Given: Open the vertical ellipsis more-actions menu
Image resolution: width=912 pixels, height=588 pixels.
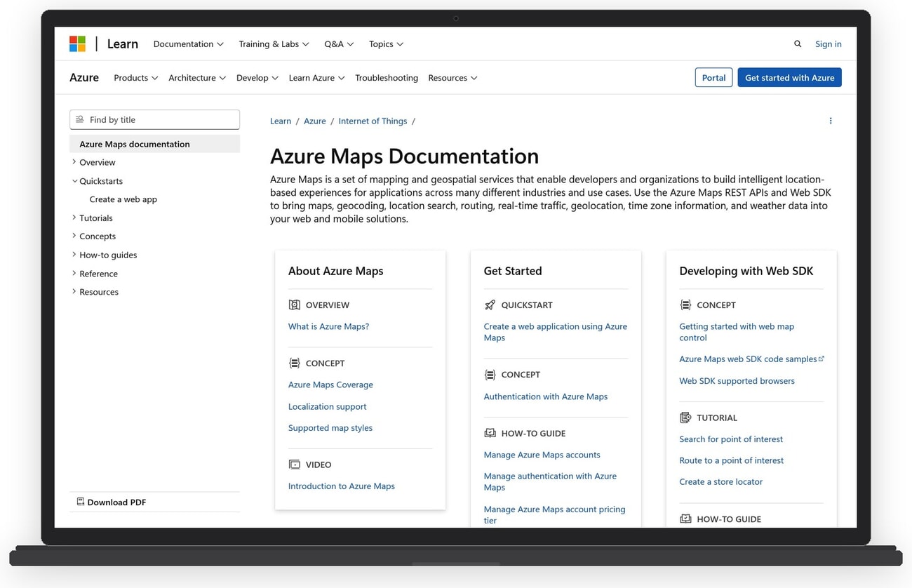Looking at the screenshot, I should pos(831,121).
